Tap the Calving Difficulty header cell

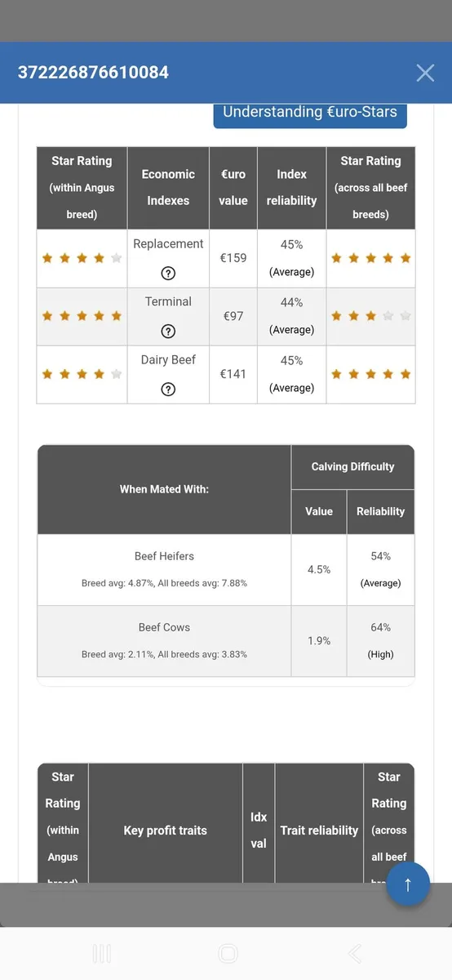(352, 467)
